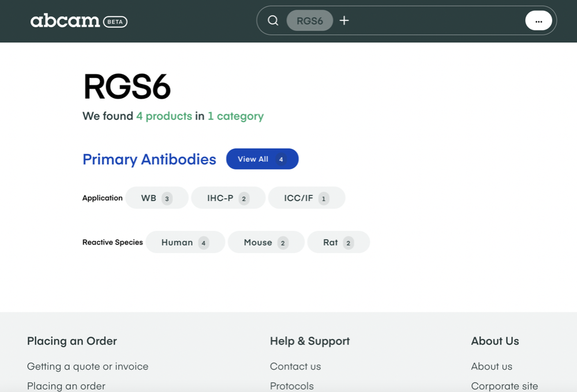577x392 pixels.
Task: Filter by Human reactive species
Action: point(185,242)
